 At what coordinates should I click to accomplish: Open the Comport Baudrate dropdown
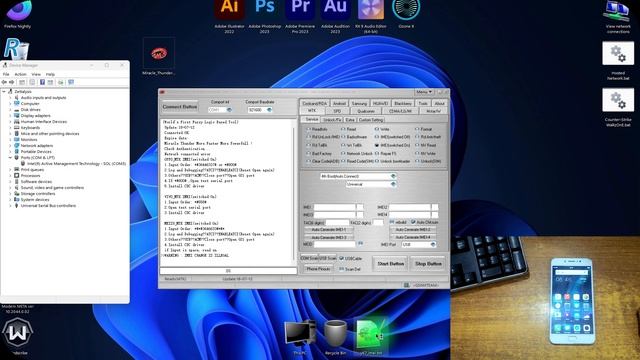tap(269, 110)
